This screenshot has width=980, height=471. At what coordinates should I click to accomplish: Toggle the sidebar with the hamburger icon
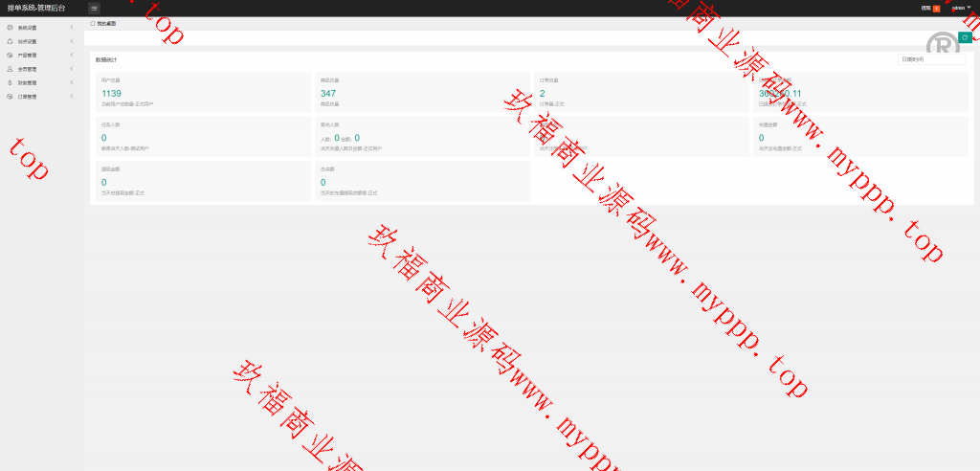[94, 8]
